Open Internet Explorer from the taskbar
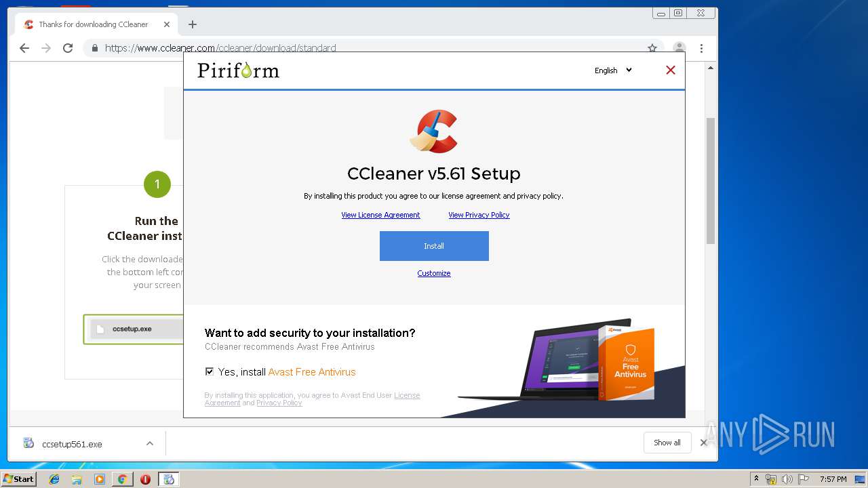868x488 pixels. tap(55, 479)
